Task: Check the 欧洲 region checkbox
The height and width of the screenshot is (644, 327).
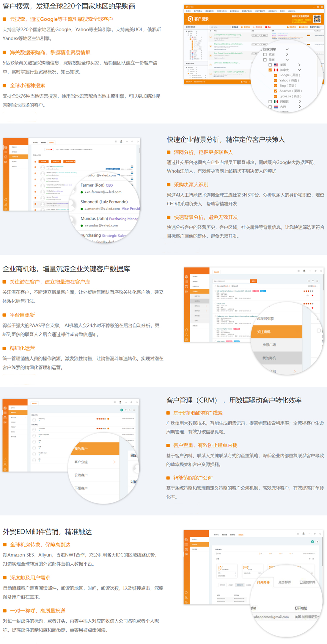Action: 265,54
